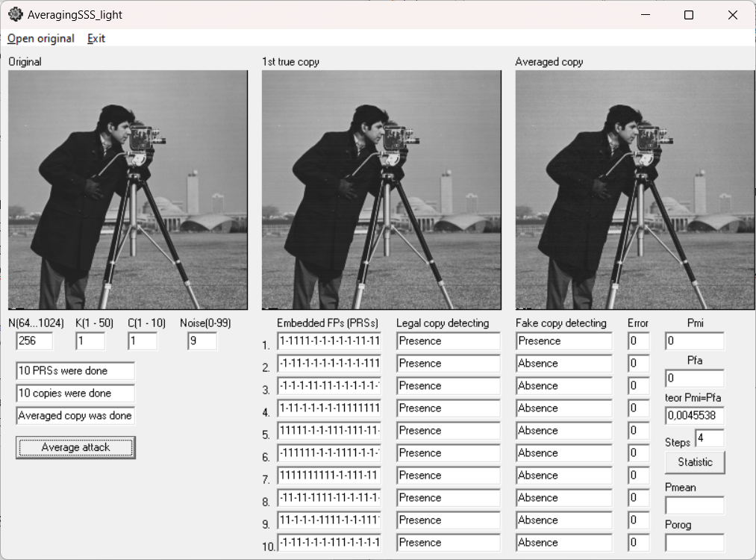Click Fake copy 'Absence' field in row 8

pos(564,498)
